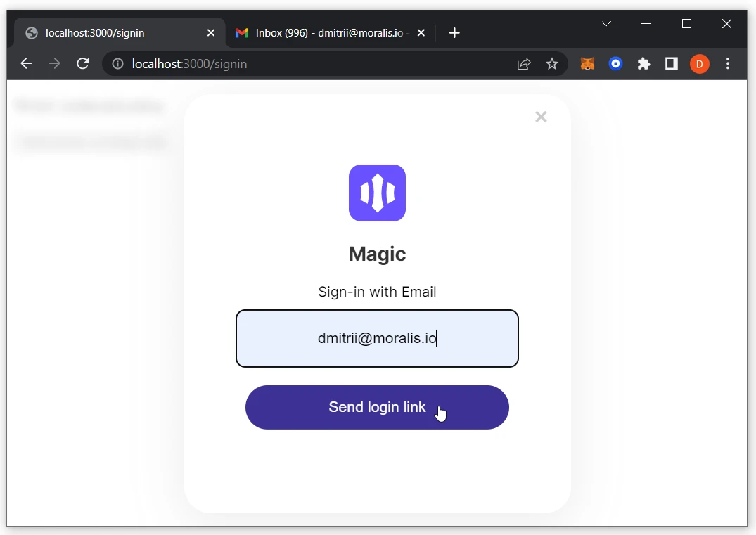Switch to the Gmail Inbox tab
The width and height of the screenshot is (756, 535).
(323, 32)
